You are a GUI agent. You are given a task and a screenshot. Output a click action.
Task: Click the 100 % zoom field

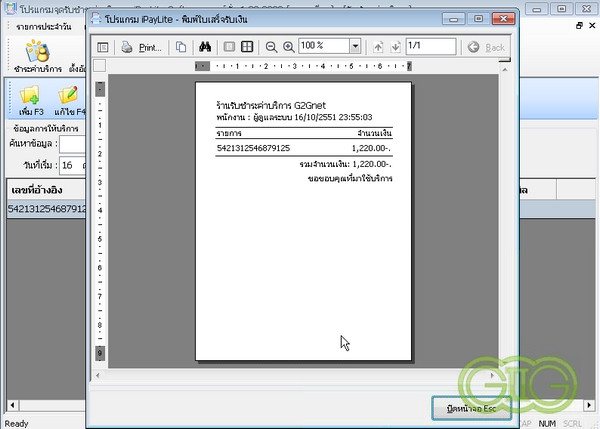(324, 46)
